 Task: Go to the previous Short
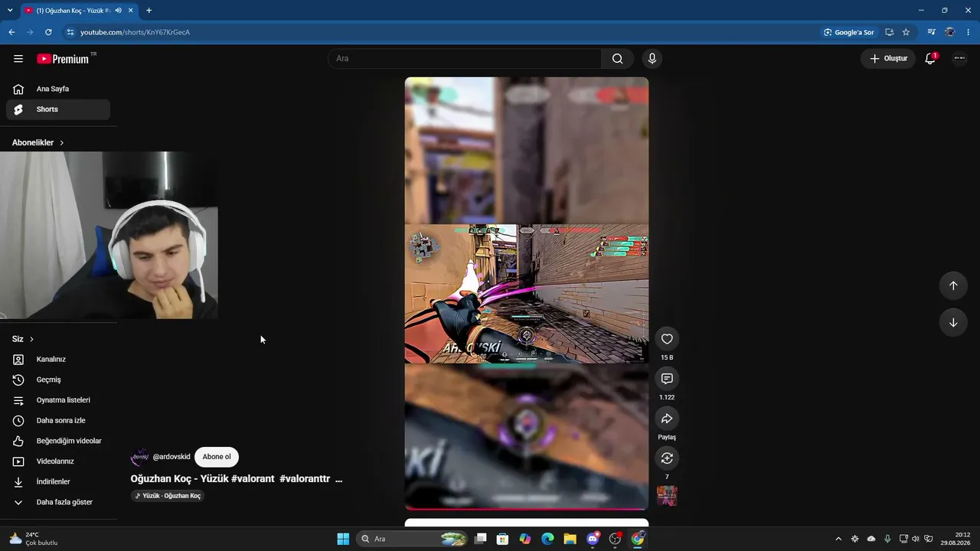click(953, 285)
